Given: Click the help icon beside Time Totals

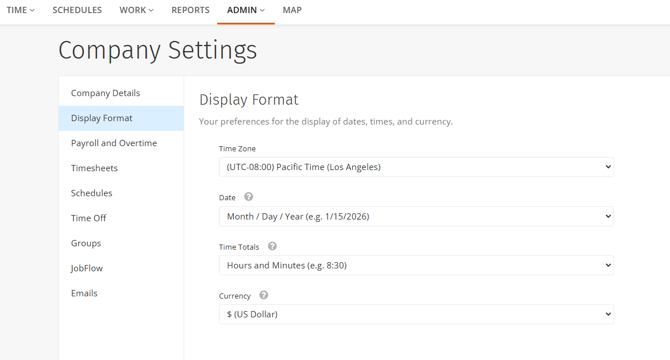Looking at the screenshot, I should click(272, 246).
